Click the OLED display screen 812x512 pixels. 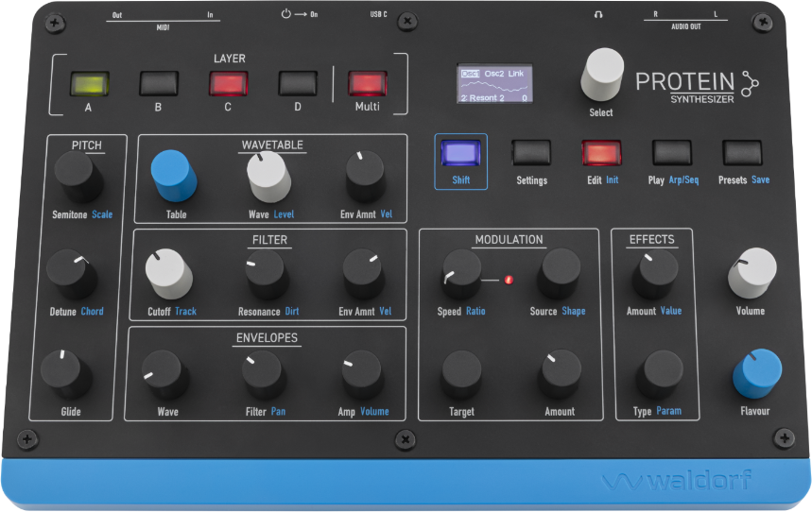494,84
